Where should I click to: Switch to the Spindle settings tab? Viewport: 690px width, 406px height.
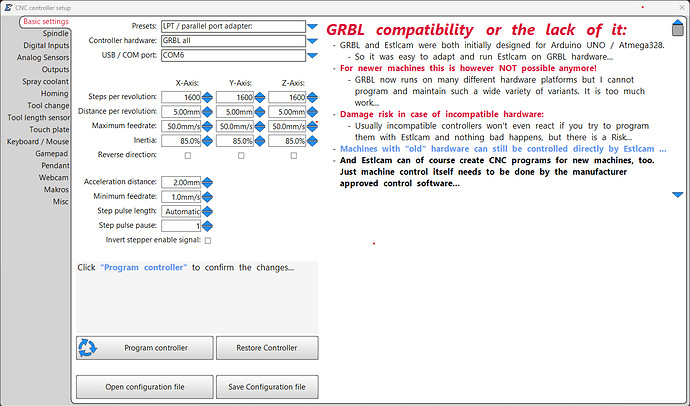pos(54,33)
